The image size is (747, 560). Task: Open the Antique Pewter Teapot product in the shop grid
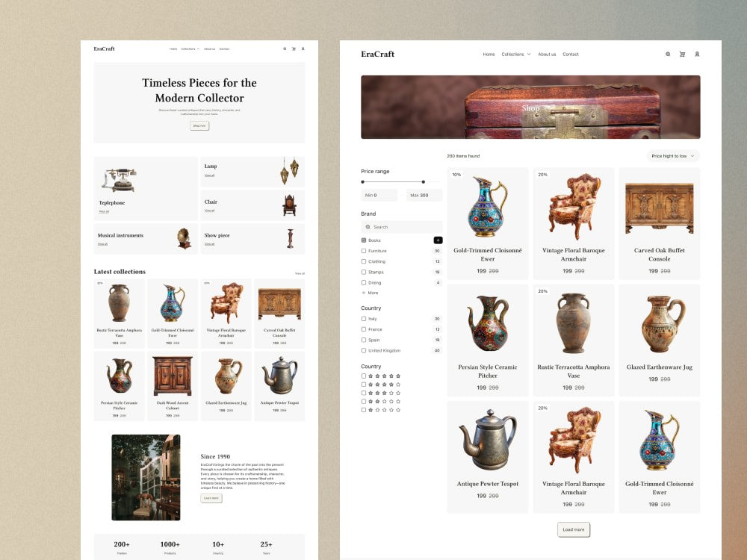pyautogui.click(x=487, y=457)
